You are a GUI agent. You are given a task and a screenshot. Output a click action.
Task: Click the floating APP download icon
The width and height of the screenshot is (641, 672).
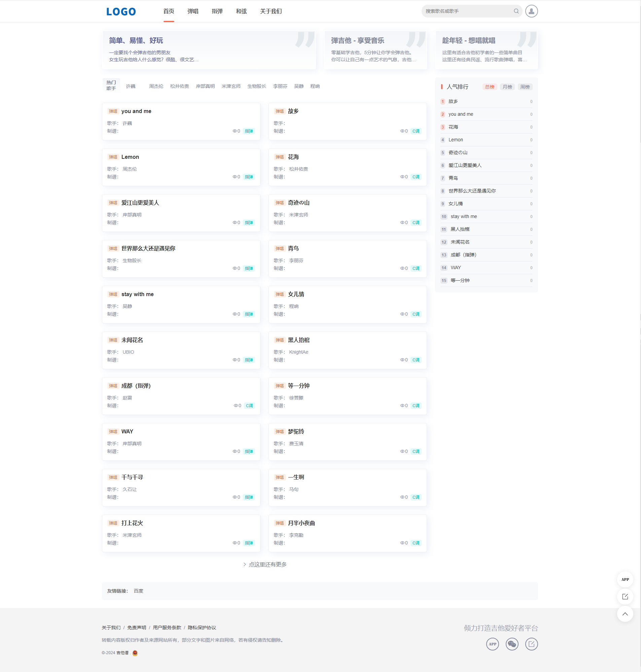pyautogui.click(x=625, y=579)
